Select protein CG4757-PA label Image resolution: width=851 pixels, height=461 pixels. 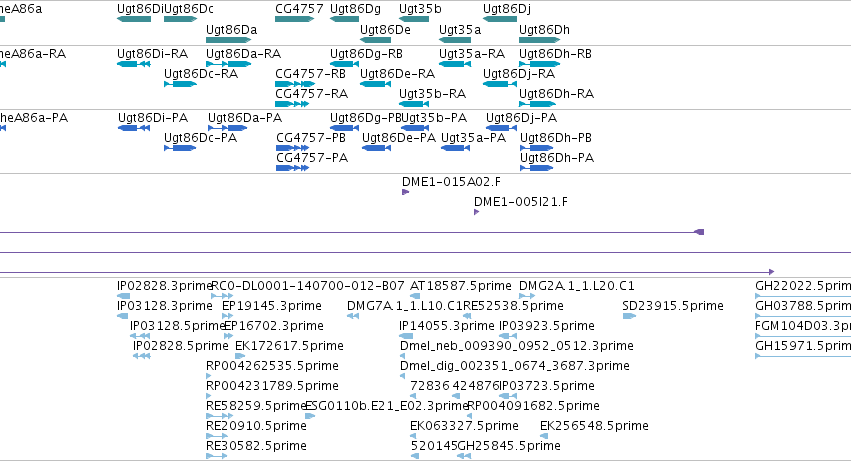[312, 157]
